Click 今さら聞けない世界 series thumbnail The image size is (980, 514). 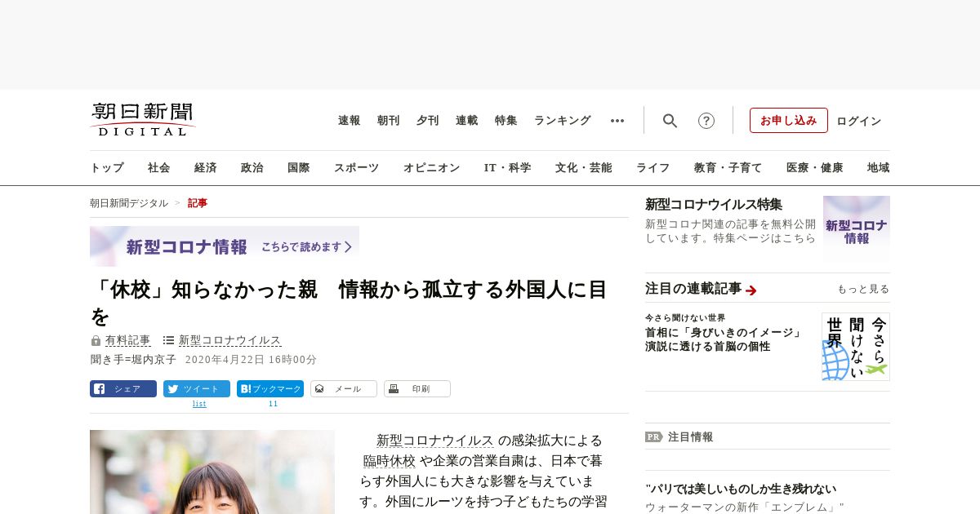click(856, 347)
